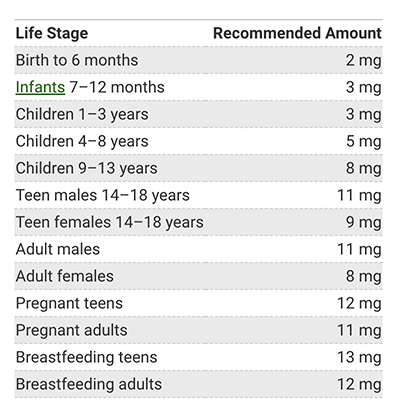Click the Pregnant adults label
This screenshot has width=403, height=404.
pyautogui.click(x=72, y=330)
